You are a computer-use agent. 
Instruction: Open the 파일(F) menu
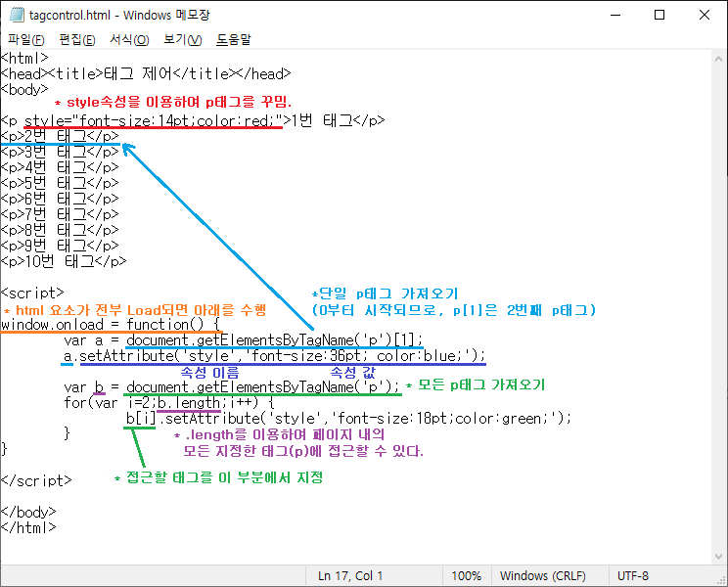point(26,40)
